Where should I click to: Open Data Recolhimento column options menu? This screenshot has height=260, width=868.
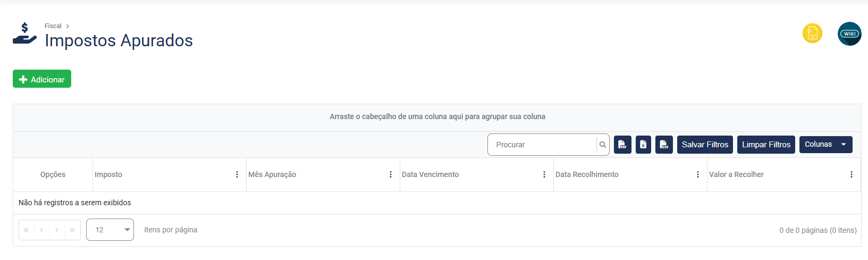point(698,174)
